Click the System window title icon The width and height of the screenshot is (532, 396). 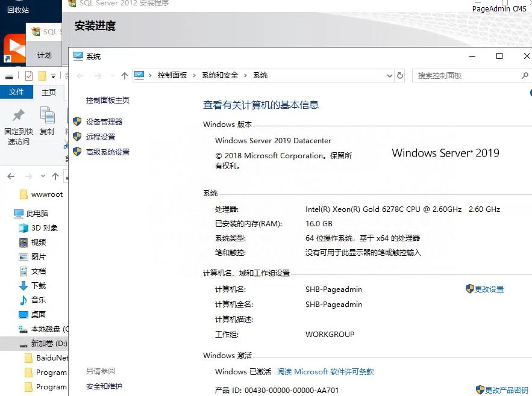[78, 56]
